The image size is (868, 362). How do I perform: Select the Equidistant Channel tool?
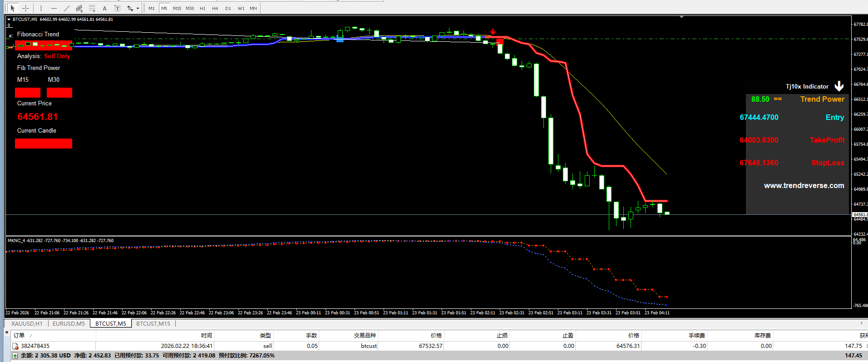click(79, 8)
